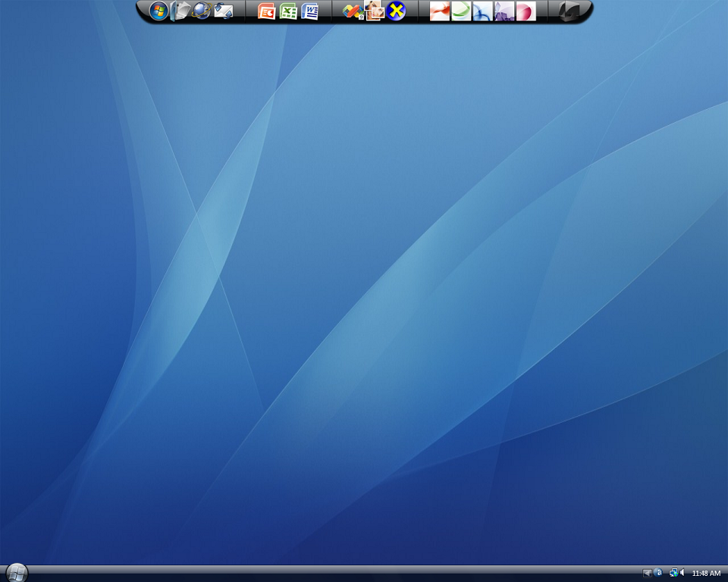Screen dimensions: 728x582
Task: Open the pink-red curved application dock icon
Action: pyautogui.click(x=526, y=11)
